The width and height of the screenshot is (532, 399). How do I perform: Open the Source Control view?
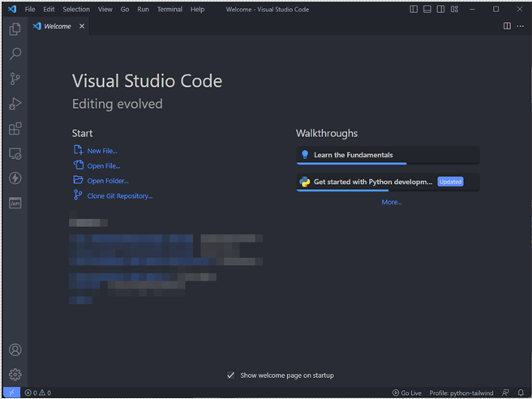(15, 79)
